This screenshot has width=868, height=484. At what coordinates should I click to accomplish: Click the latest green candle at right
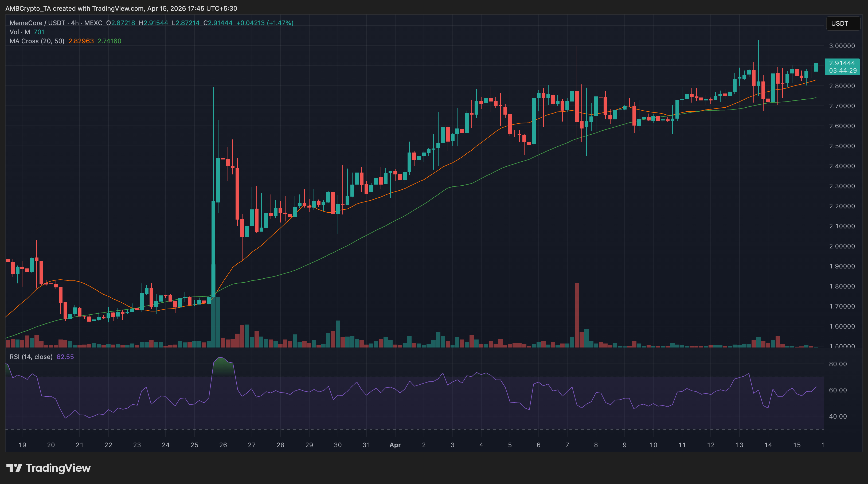816,67
